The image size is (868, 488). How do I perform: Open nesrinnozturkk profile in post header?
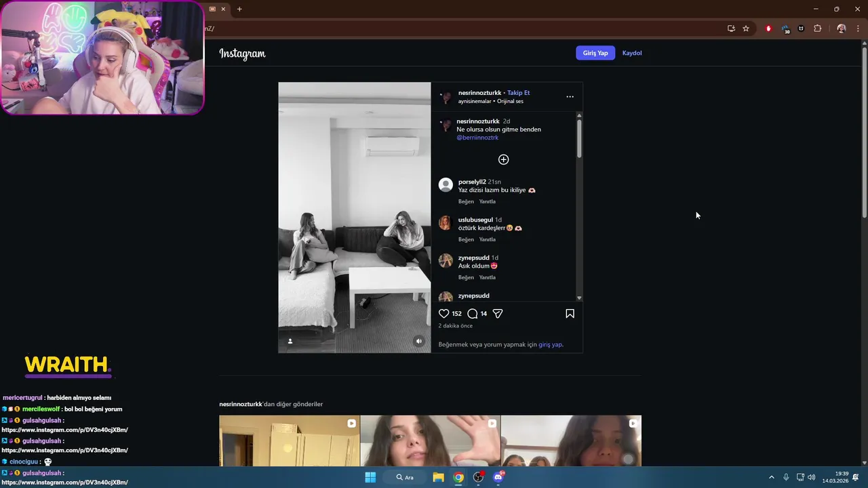(x=479, y=93)
